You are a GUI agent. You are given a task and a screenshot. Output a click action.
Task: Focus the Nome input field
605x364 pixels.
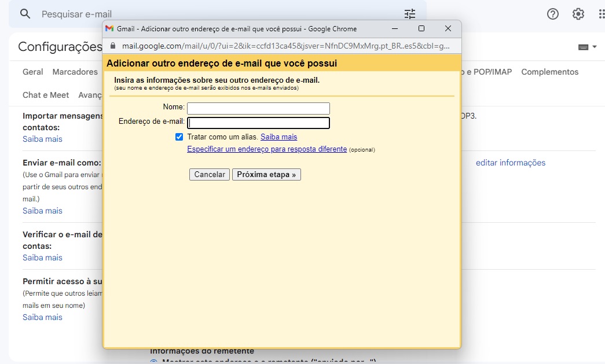258,108
